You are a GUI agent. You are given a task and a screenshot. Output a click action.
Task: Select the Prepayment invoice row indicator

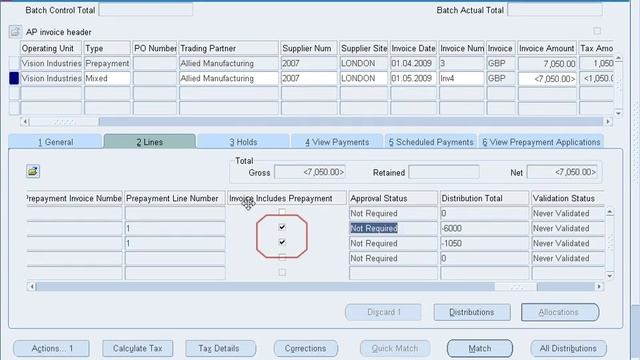(x=14, y=63)
